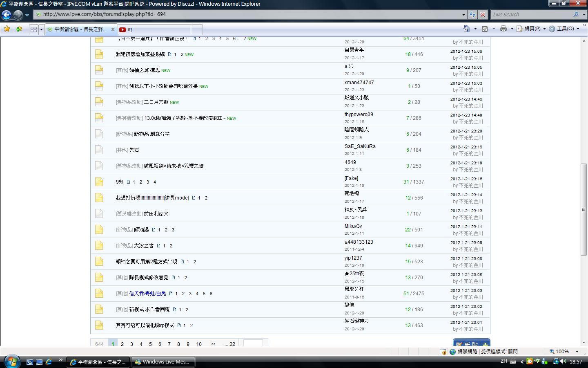The width and height of the screenshot is (588, 368).
Task: Click the browser Back arrow button
Action: [7, 15]
